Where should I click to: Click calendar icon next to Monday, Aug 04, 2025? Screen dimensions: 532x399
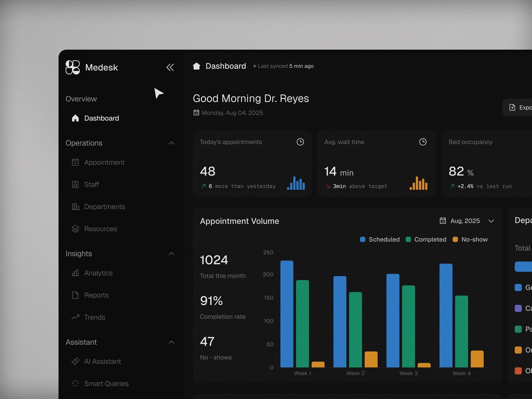click(x=196, y=112)
